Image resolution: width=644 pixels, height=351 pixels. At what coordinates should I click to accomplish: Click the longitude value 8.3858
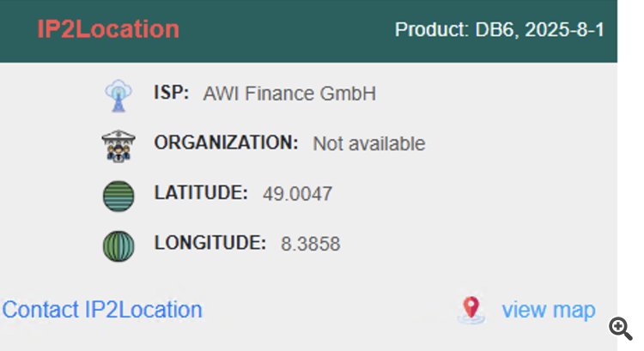(310, 245)
